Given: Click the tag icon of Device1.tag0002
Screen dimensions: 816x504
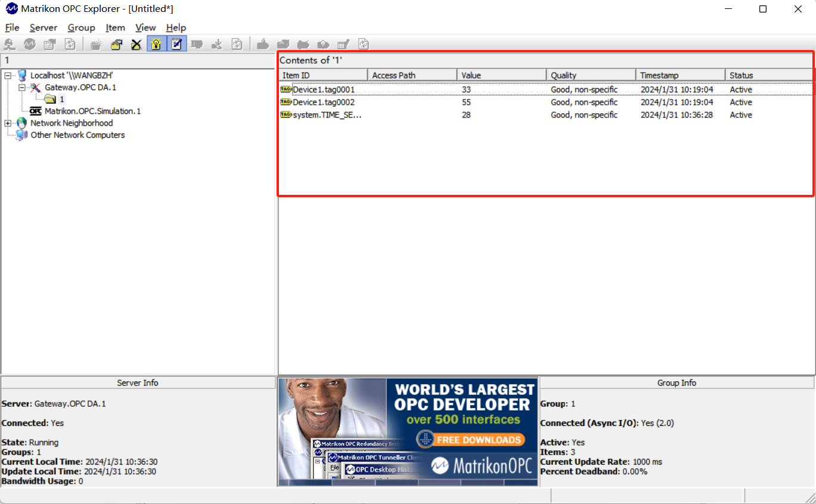Looking at the screenshot, I should pos(286,102).
